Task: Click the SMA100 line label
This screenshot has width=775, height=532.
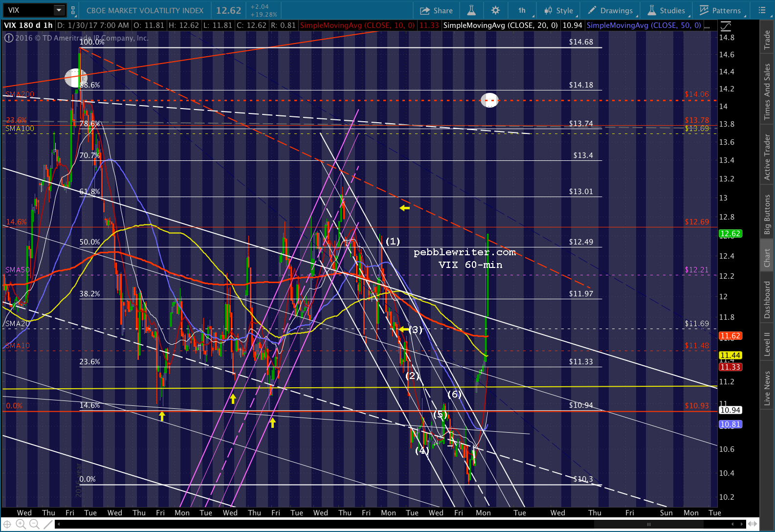Action: 20,129
